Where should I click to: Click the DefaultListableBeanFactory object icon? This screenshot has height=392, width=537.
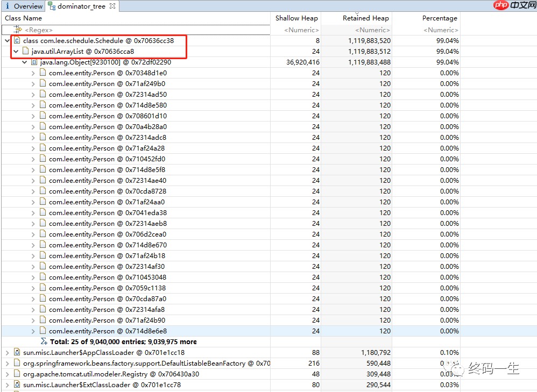[17, 364]
